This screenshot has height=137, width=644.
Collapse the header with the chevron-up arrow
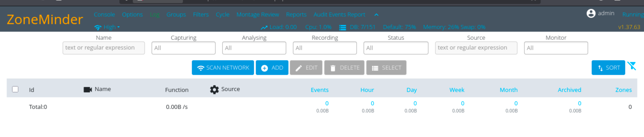pos(376,15)
